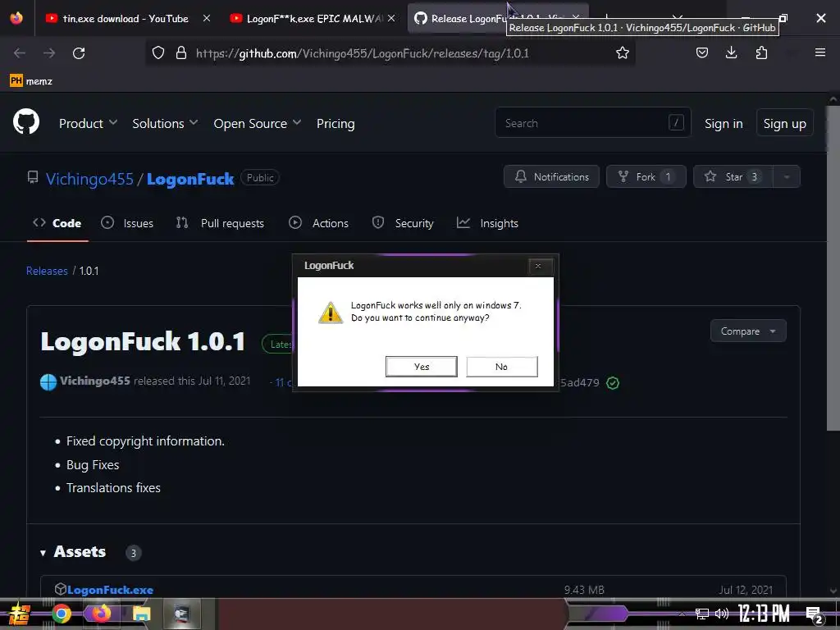Click the GitHub octocat logo
Screen dimensions: 840x630
(26, 121)
